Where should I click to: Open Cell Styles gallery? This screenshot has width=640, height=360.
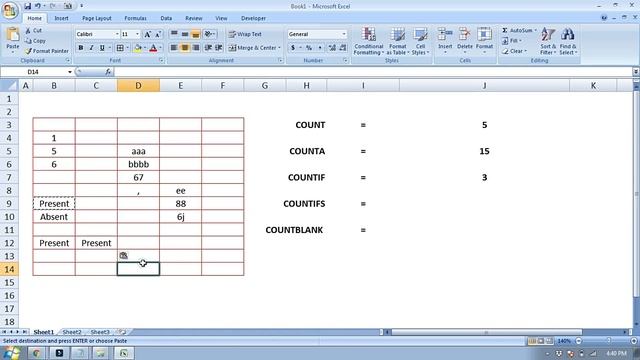420,41
